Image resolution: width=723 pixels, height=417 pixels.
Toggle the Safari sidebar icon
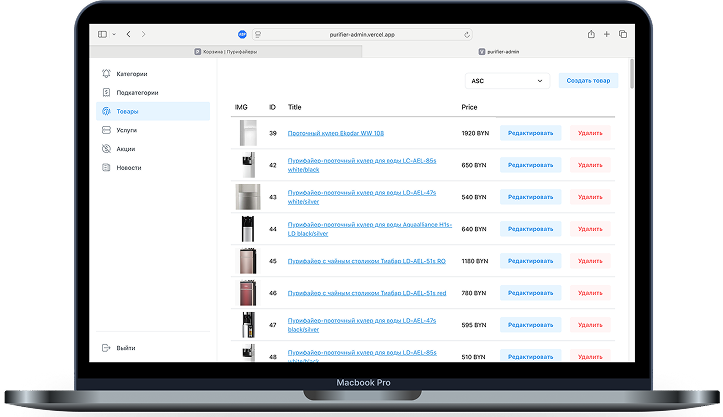(x=102, y=34)
